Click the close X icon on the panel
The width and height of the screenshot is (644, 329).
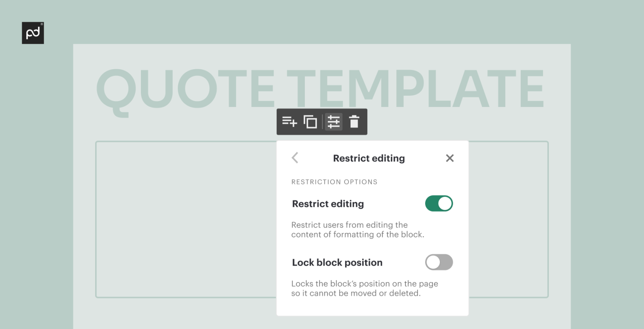coord(449,158)
